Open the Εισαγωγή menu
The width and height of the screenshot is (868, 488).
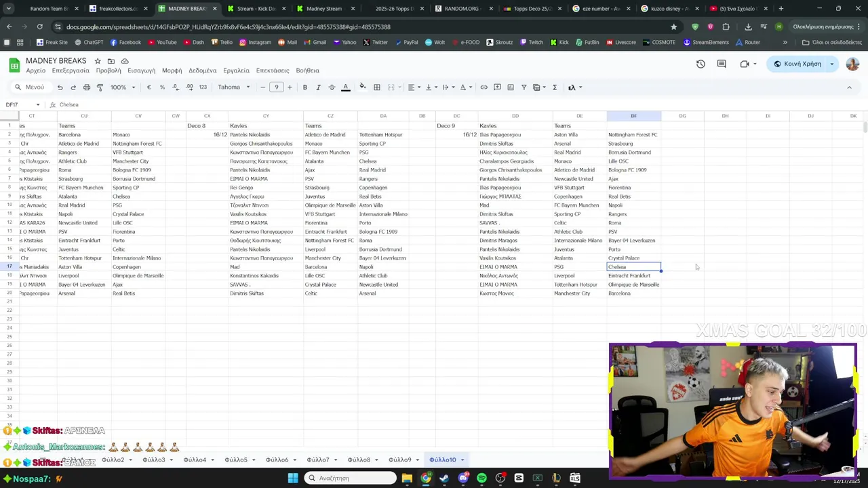point(142,70)
